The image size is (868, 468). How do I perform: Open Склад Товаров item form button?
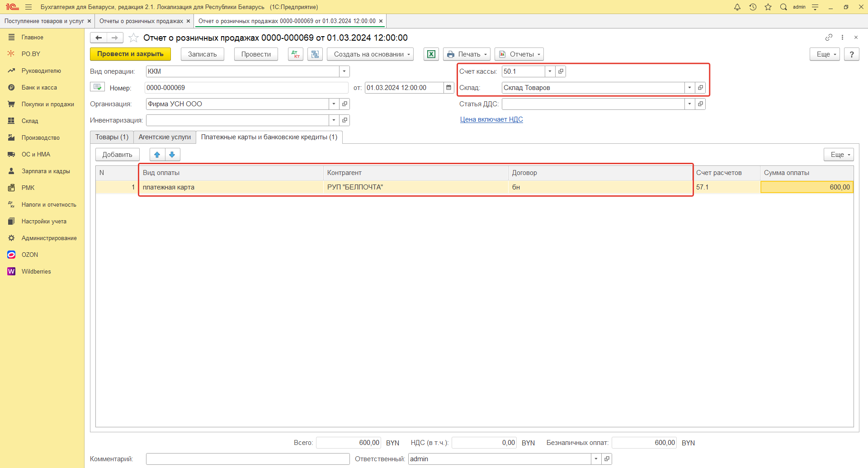700,88
